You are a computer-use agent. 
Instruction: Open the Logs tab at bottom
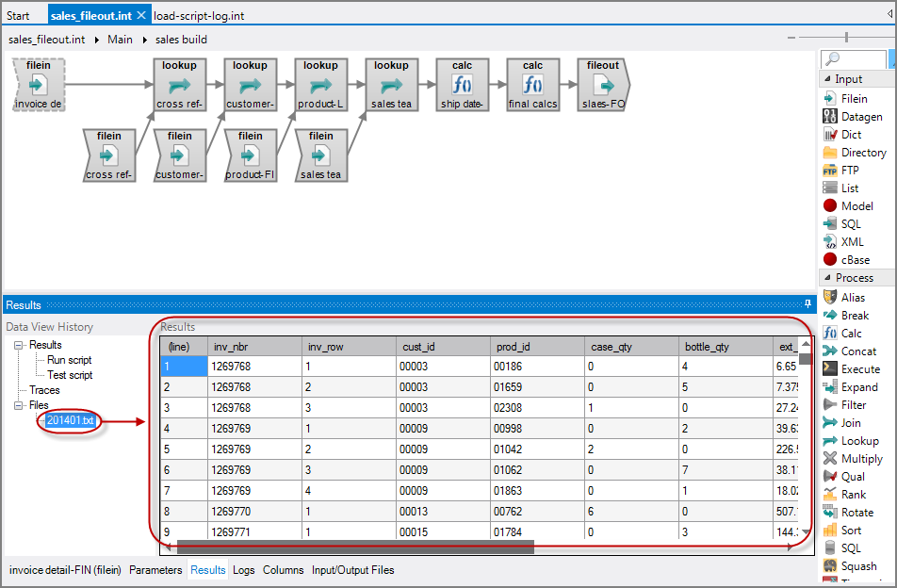tap(243, 570)
